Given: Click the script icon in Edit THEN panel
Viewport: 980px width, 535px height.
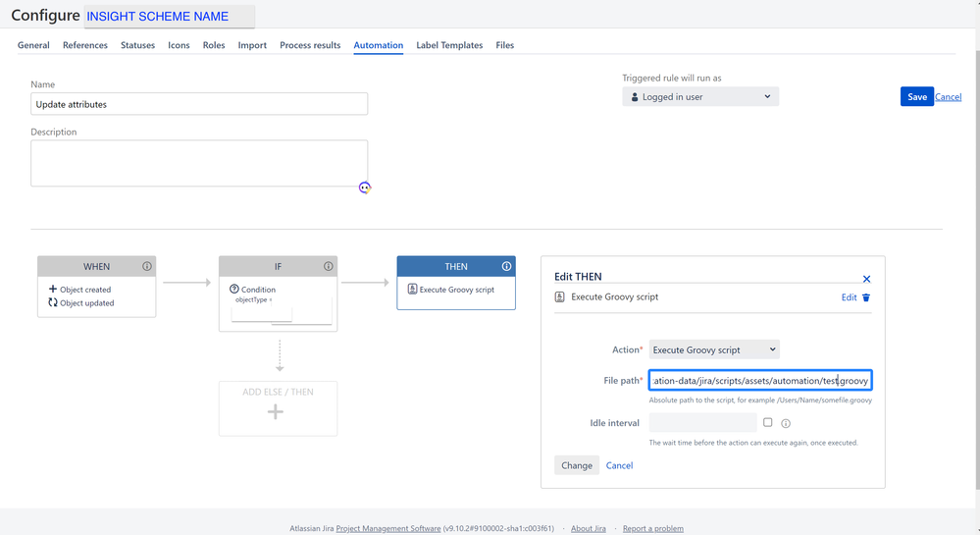Looking at the screenshot, I should pyautogui.click(x=559, y=296).
